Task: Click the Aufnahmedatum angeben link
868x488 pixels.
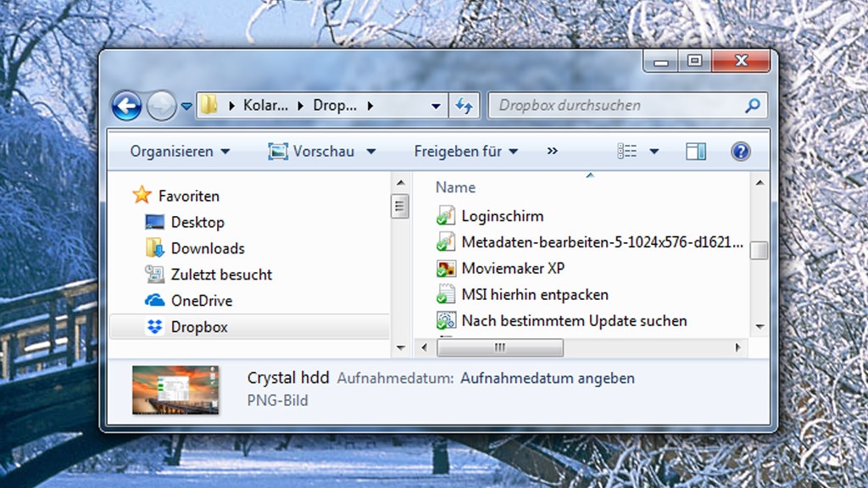Action: (x=546, y=378)
